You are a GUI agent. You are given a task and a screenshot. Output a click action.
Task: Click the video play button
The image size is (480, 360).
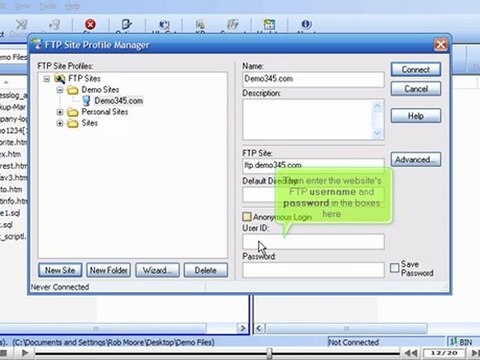pyautogui.click(x=25, y=353)
